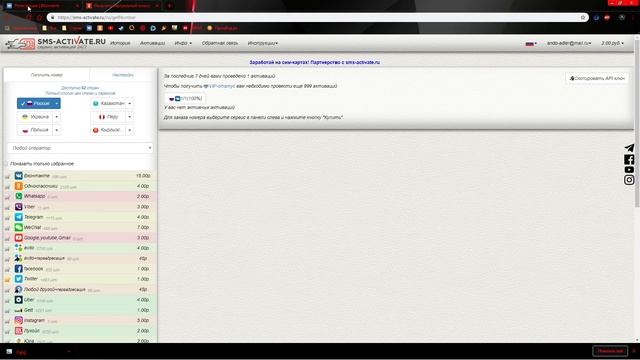Screen dimensions: 640x360
Task: Open the 2.00 руб balance dropdown
Action: 612,43
